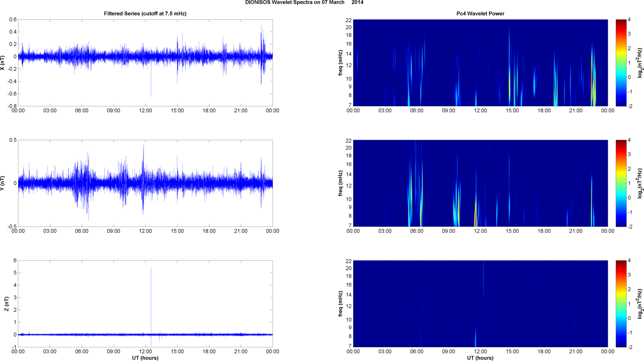The width and height of the screenshot is (644, 361).
Task: Click the title DIONISOS Wavelet Spectra on 07 March 2014
Action: coord(304,3)
